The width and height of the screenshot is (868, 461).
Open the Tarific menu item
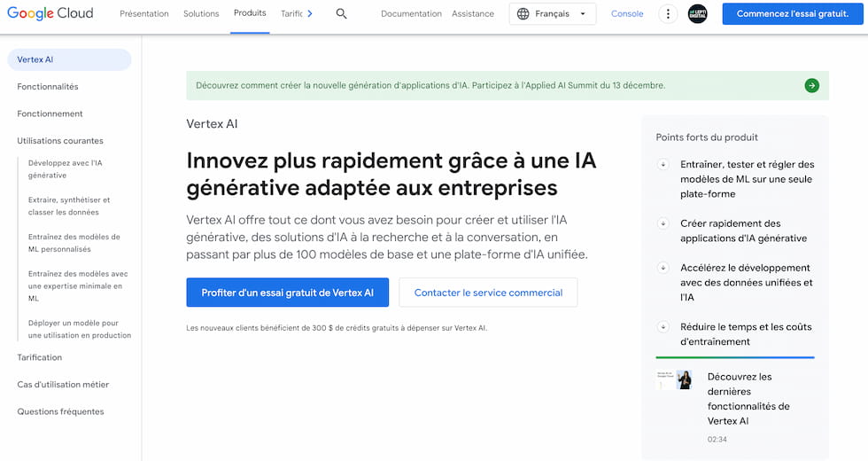291,14
